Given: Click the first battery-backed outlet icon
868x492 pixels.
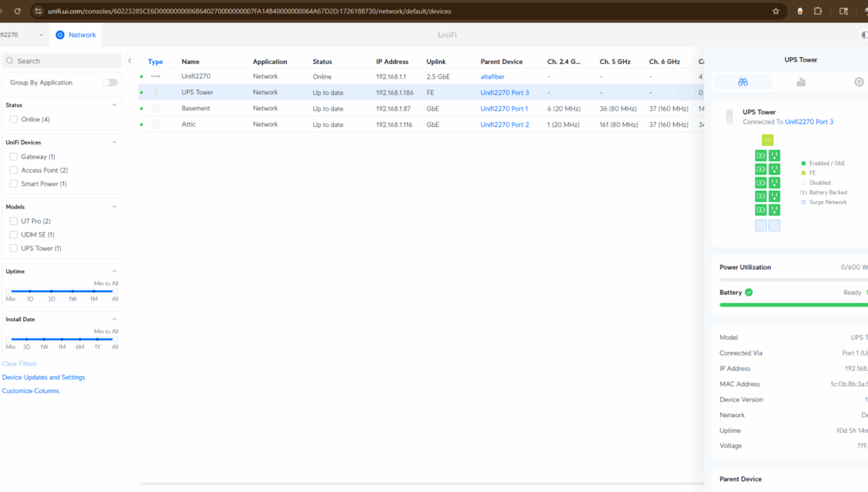Looking at the screenshot, I should coord(760,156).
